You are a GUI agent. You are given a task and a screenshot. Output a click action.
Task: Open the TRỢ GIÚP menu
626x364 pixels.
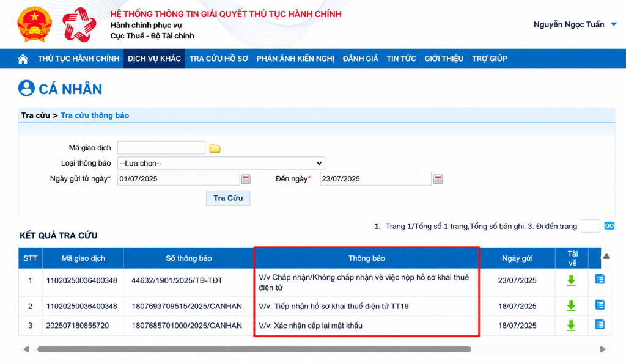[490, 59]
